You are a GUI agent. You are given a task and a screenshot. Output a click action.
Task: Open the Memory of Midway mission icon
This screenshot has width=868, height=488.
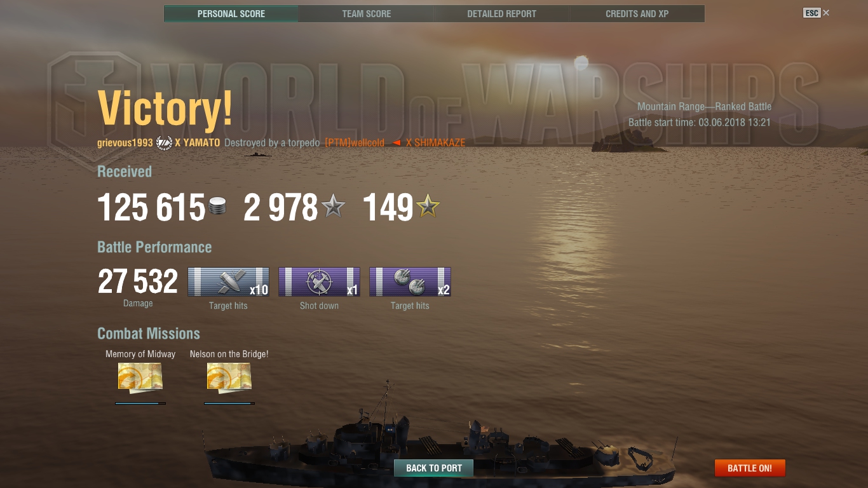point(140,376)
